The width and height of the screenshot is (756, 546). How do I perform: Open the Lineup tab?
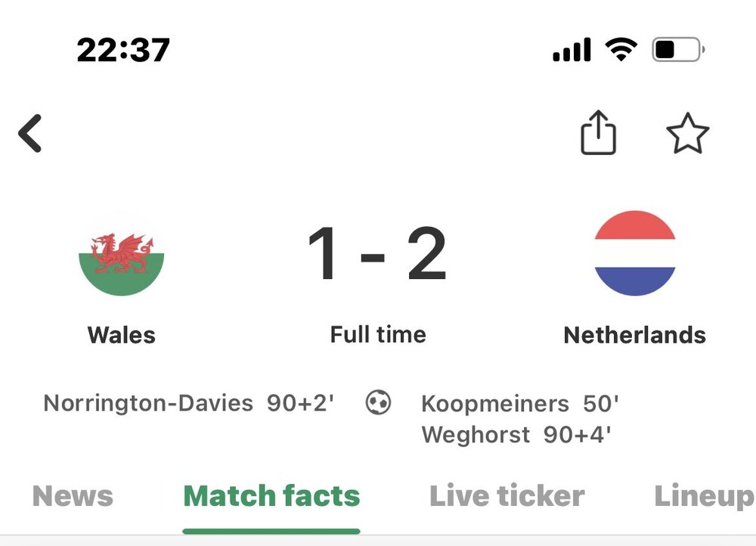pyautogui.click(x=704, y=497)
